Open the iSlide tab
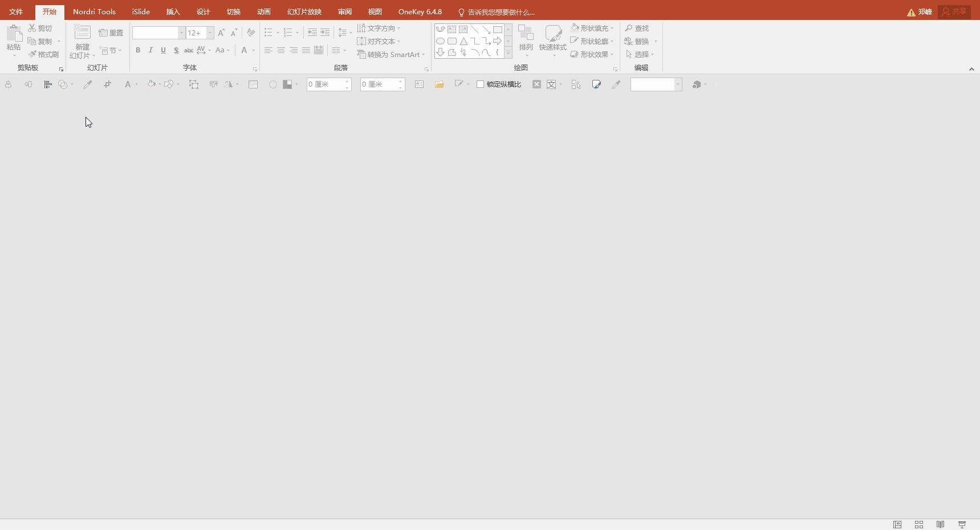Screen dimensions: 980x530 pyautogui.click(x=141, y=11)
